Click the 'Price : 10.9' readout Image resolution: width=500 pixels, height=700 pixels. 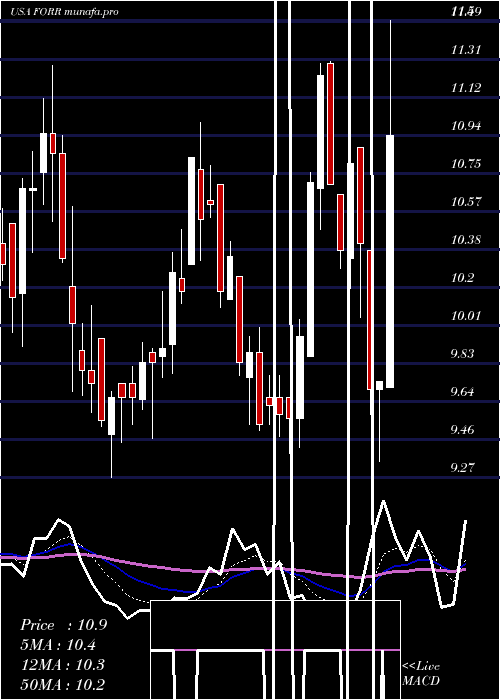pyautogui.click(x=64, y=625)
